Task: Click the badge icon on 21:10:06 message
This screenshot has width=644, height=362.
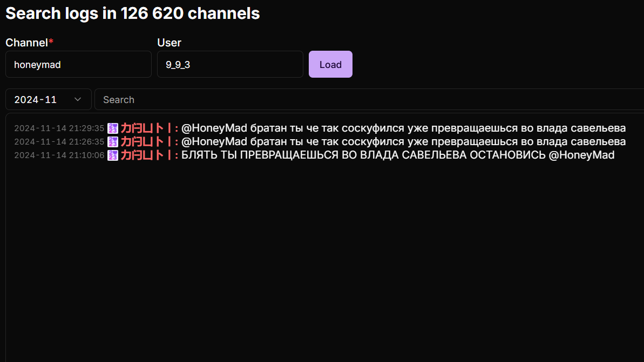Action: coord(112,155)
